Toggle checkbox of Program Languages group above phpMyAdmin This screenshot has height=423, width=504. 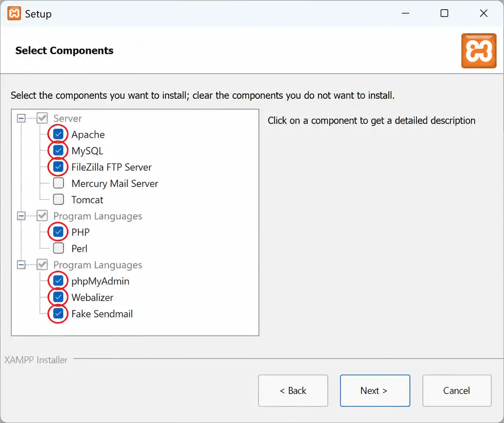(x=42, y=265)
